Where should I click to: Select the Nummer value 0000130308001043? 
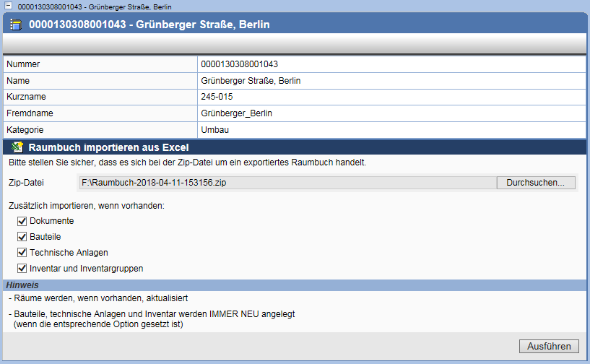[239, 64]
